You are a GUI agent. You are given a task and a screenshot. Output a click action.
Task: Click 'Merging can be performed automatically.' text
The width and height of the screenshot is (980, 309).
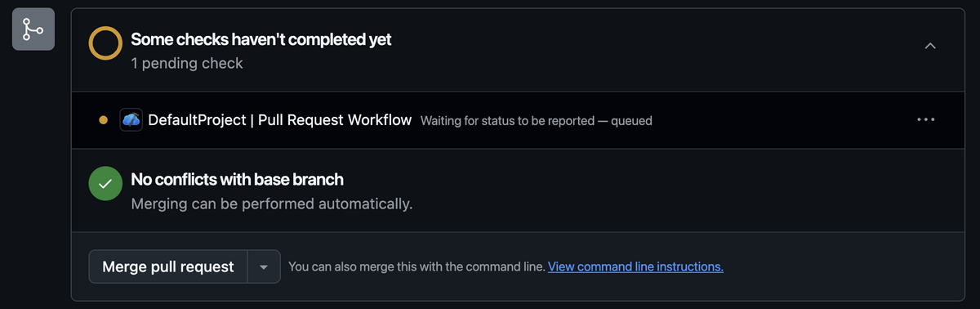pos(272,203)
